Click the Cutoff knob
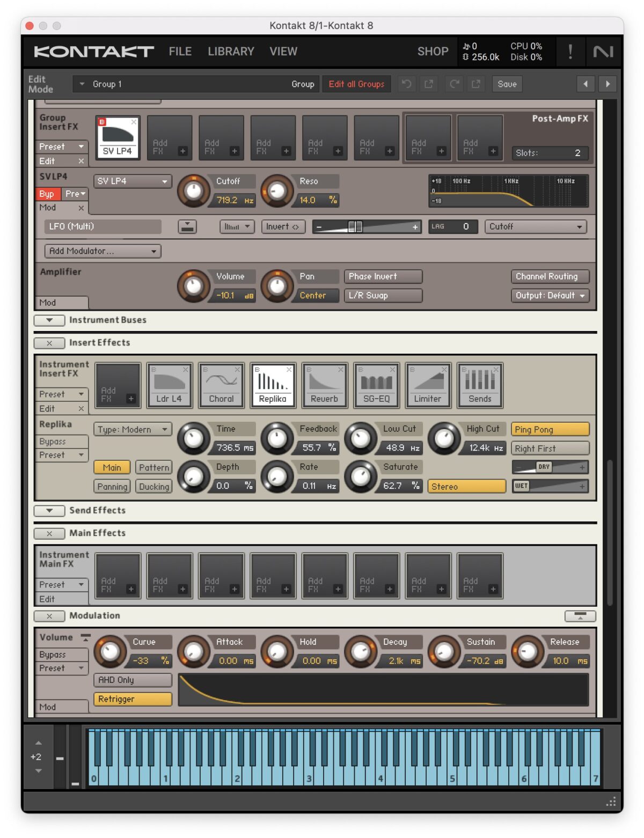The image size is (644, 838). pyautogui.click(x=193, y=190)
